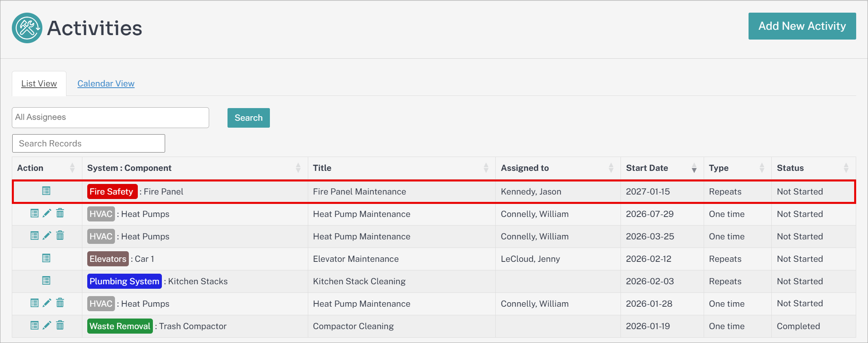The height and width of the screenshot is (343, 868).
Task: Click HVAC tag in the 2026-07-29 row
Action: [101, 214]
